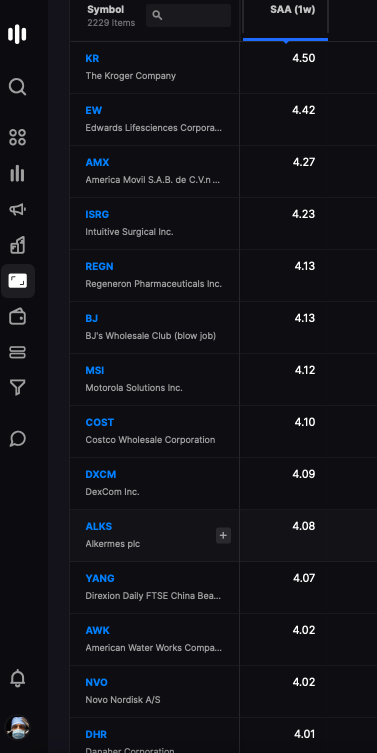Screen dimensions: 377x753
Task: Sort by SAA (1w) column header
Action: coord(292,10)
